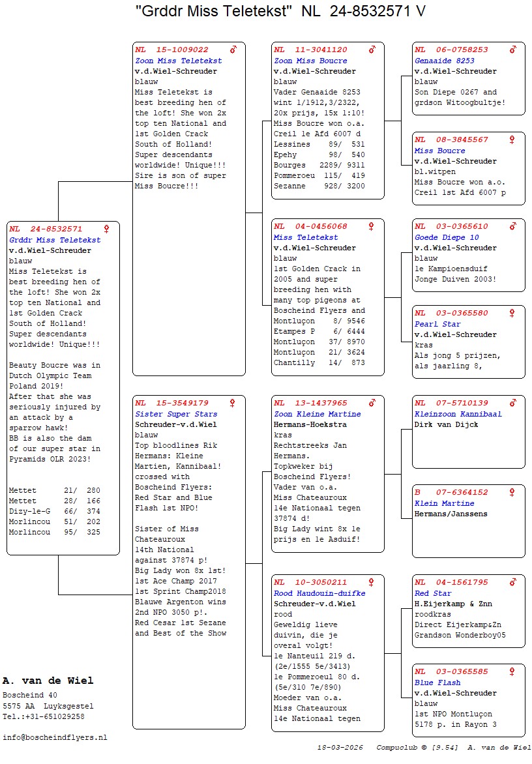Click the female symbol beside B 07-6364152
The height and width of the screenshot is (764, 532).
pyautogui.click(x=512, y=492)
